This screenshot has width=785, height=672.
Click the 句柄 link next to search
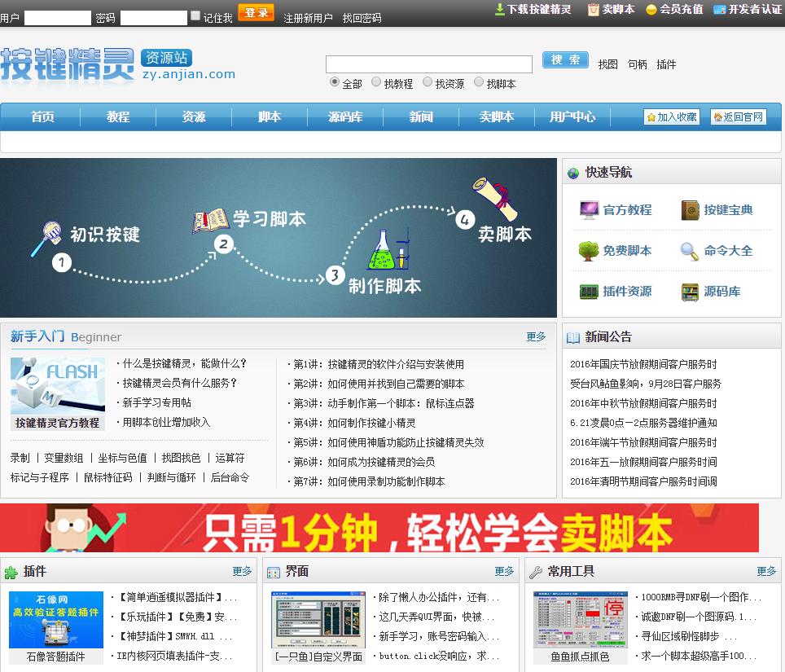(x=637, y=64)
